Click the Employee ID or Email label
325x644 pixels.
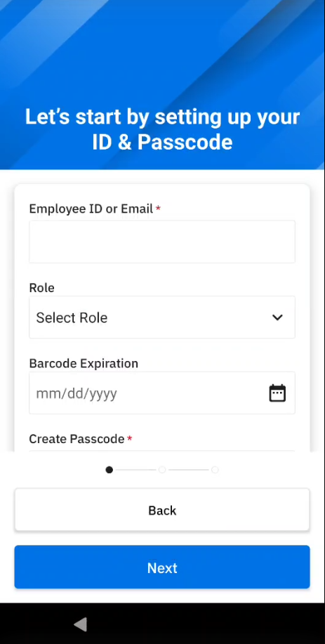(x=91, y=209)
